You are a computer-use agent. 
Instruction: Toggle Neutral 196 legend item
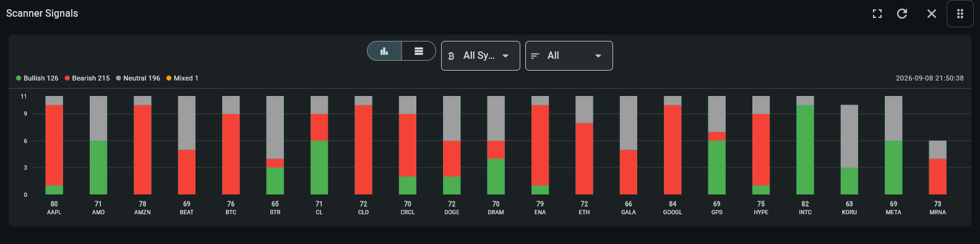pos(138,78)
